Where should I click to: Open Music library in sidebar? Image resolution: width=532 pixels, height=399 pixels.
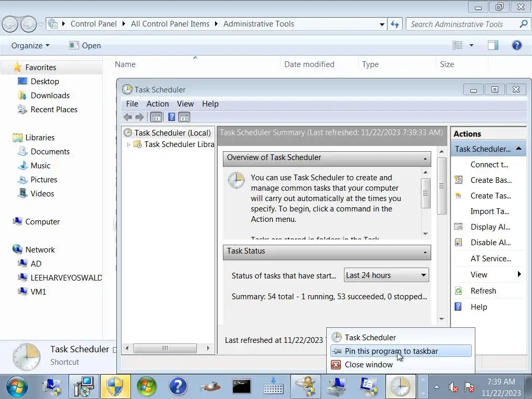click(x=40, y=166)
